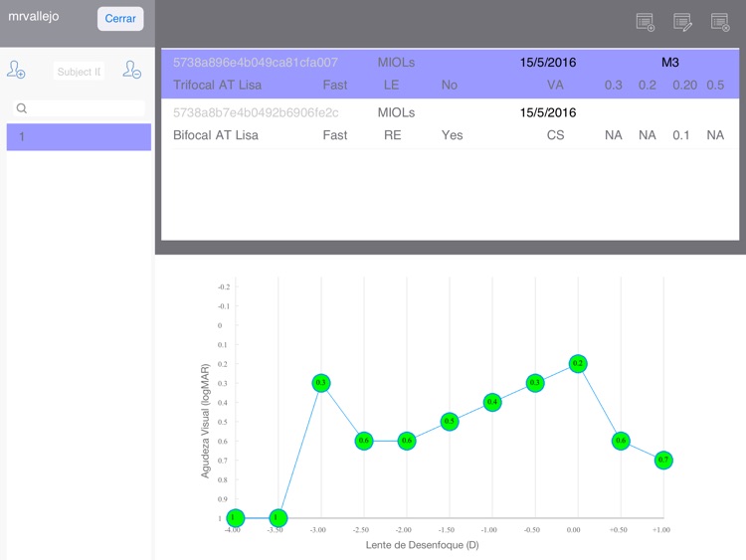Remove the subject with the person-minus icon

pyautogui.click(x=131, y=70)
